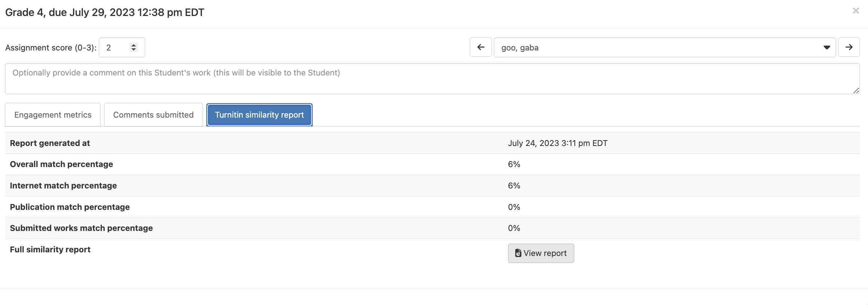Click the Internet match percentage value of 6%
Viewport: 868px width, 305px height.
[514, 185]
